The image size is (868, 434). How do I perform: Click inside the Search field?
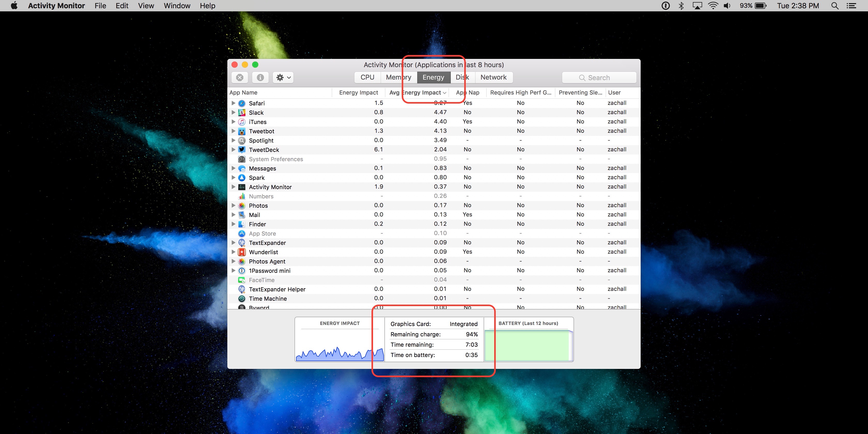[599, 77]
